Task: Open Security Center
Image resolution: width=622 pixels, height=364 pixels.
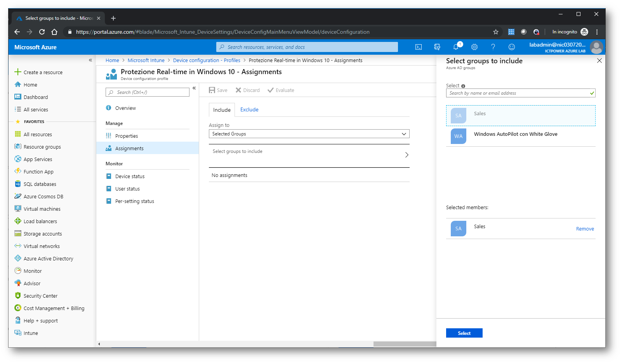Action: tap(36, 296)
